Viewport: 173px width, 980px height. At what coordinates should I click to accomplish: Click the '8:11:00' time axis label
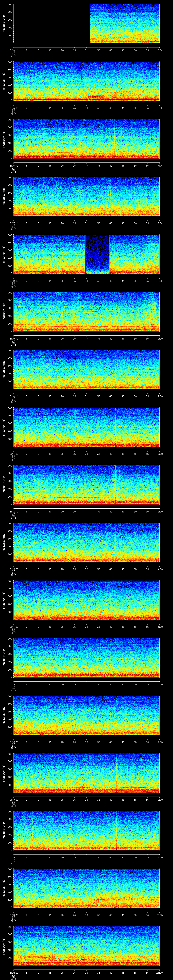click(x=14, y=454)
